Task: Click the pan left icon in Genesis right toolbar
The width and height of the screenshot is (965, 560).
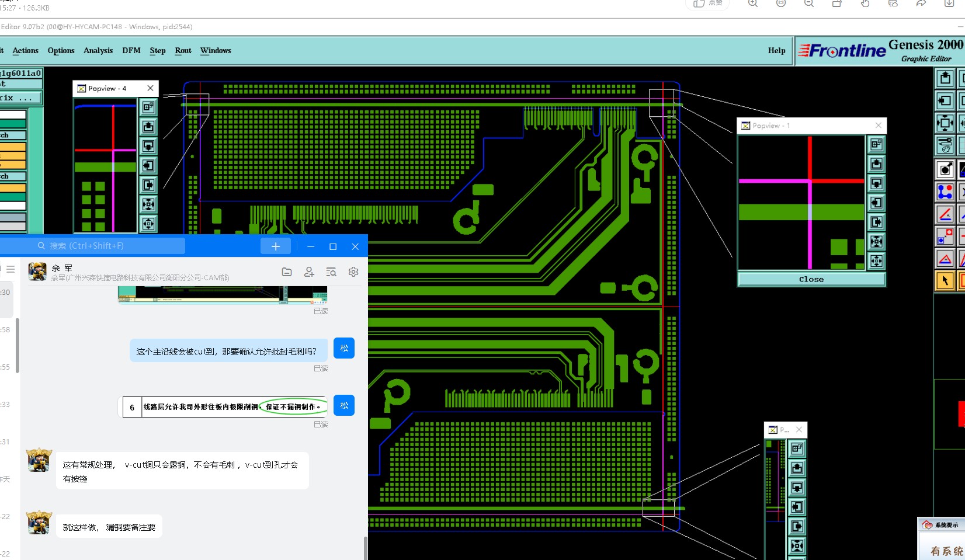Action: click(x=945, y=100)
